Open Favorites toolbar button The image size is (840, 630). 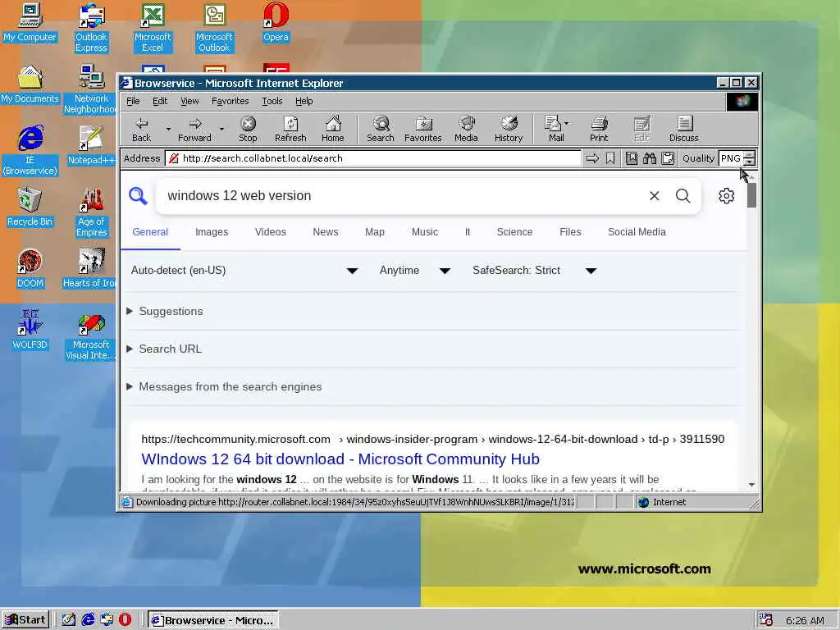422,130
